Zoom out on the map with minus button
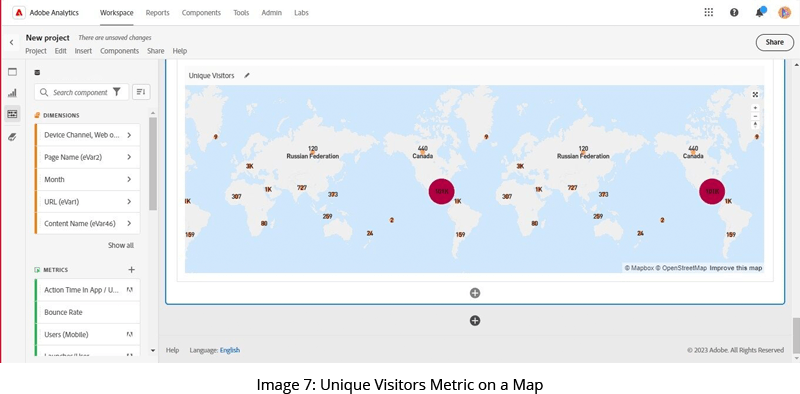Viewport: 800px width, 394px height. (x=756, y=116)
